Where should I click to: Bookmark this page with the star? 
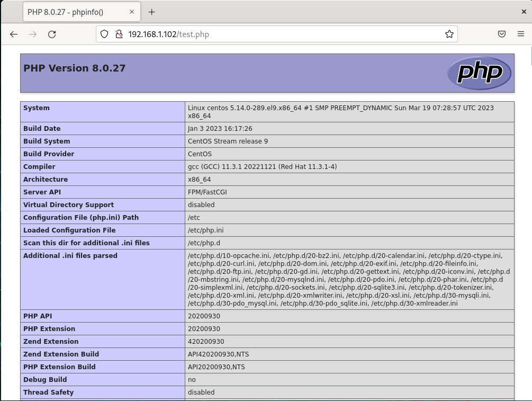[449, 34]
